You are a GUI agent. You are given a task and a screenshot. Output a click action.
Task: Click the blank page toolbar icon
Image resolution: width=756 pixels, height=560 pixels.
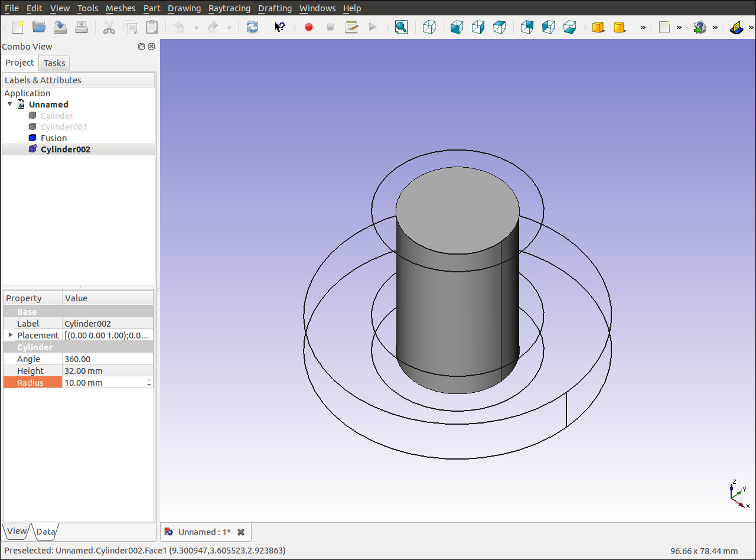coord(664,27)
